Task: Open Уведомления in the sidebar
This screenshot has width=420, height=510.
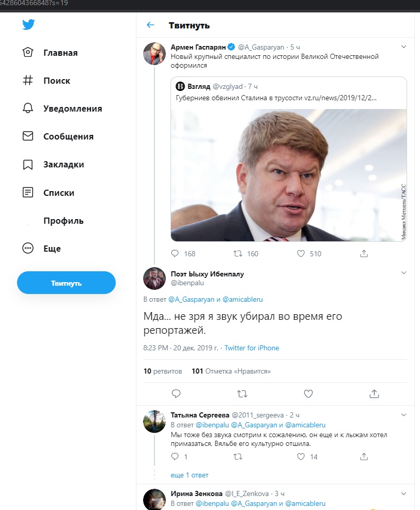Action: coord(72,109)
